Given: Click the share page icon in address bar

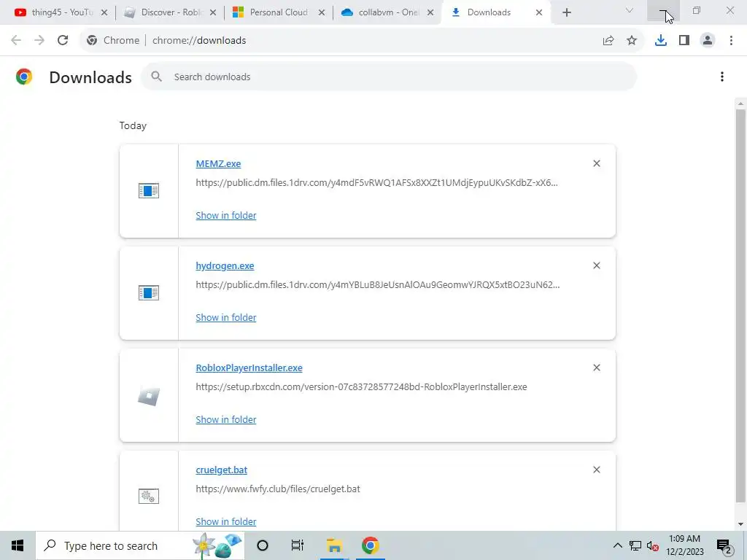Looking at the screenshot, I should pyautogui.click(x=608, y=41).
